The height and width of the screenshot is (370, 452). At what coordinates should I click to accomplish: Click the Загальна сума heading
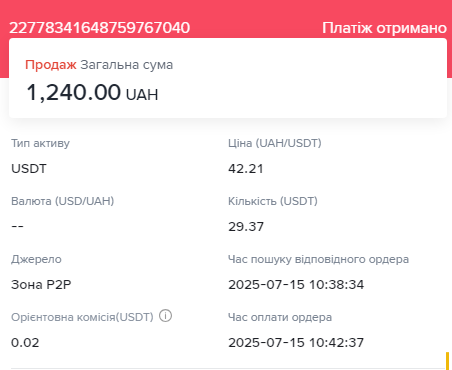(127, 65)
